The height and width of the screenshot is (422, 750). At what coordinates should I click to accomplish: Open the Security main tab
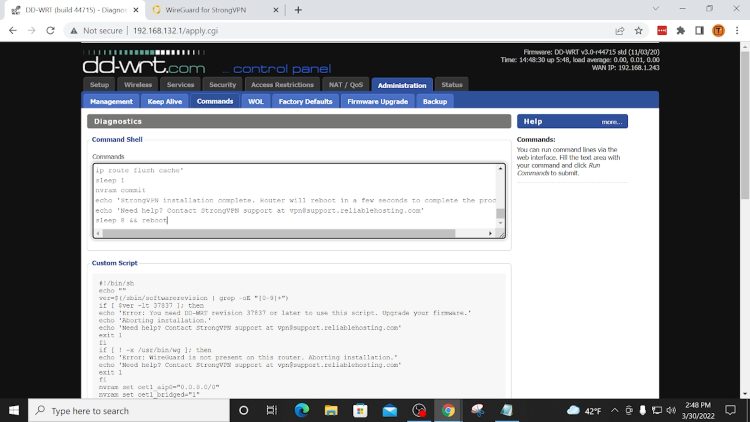point(222,85)
